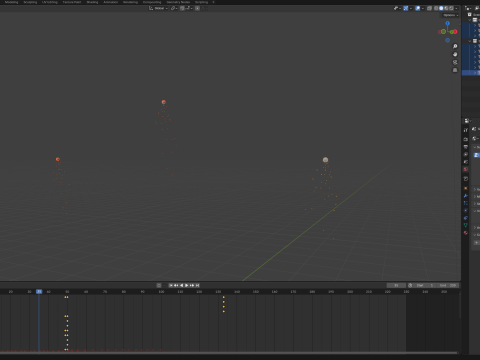The width and height of the screenshot is (480, 360).
Task: Open the outliner editor type menu
Action: click(468, 8)
